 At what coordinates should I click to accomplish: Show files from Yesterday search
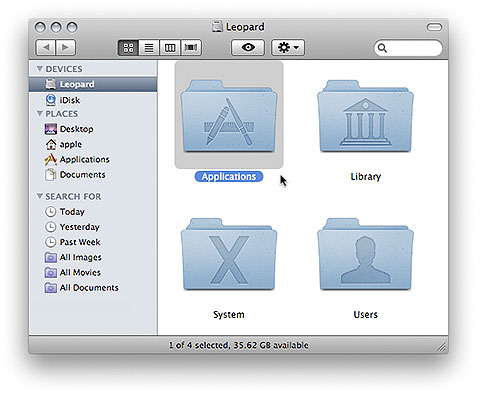coord(93,227)
